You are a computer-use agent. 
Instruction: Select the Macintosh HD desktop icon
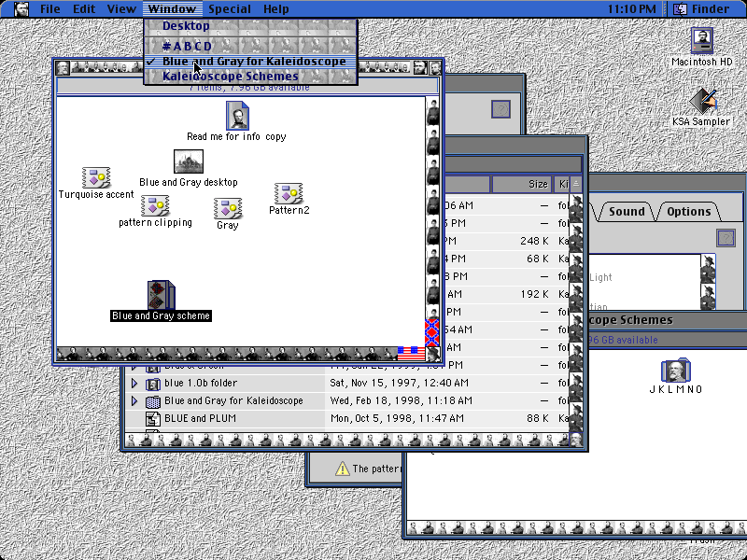pyautogui.click(x=701, y=41)
